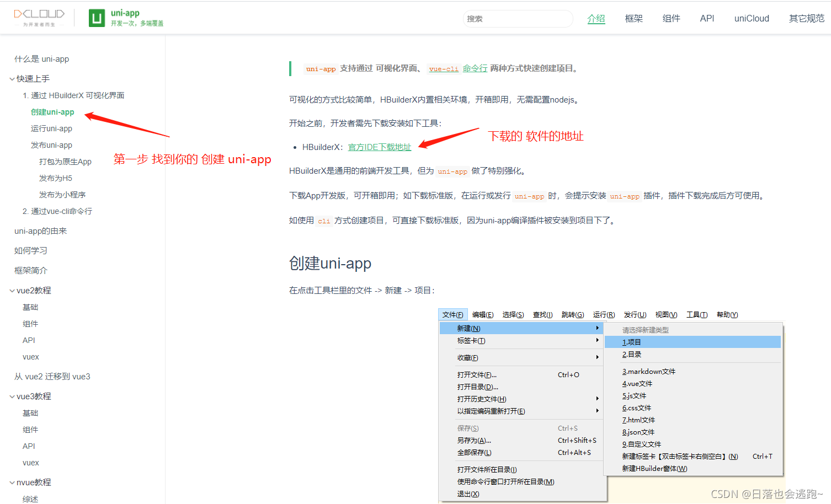The width and height of the screenshot is (831, 504).
Task: Select 创建uni-app in the sidebar
Action: (52, 112)
